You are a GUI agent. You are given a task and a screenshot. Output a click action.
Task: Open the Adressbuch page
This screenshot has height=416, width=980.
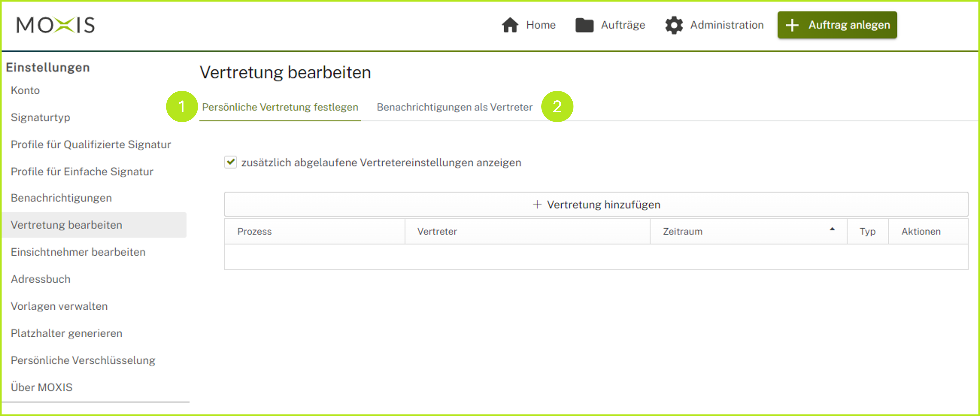coord(41,279)
